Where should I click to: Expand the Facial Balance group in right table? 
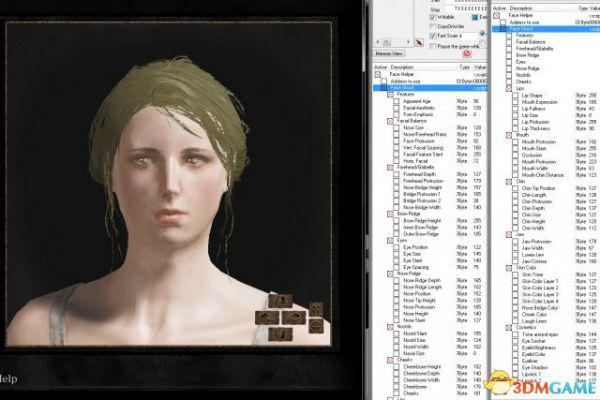[509, 42]
